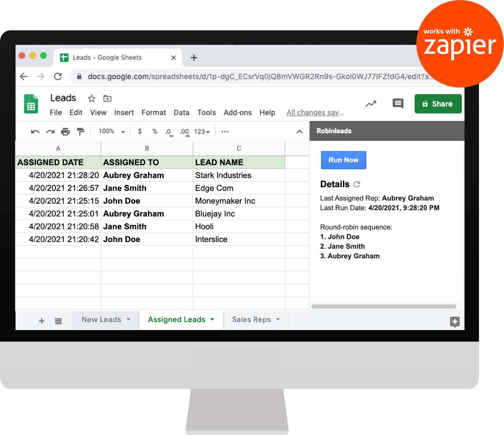Click the green Share button
Screen dimensions: 504x435
pos(438,104)
